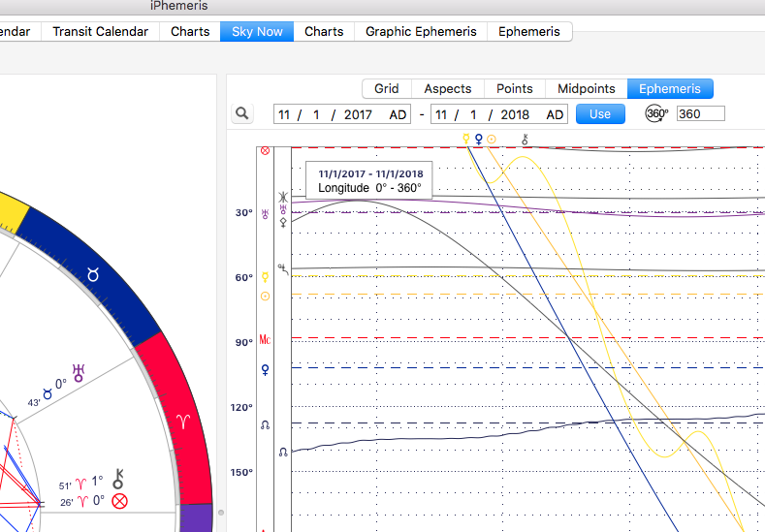Click red Part of Fortune glyph in chart wheel
This screenshot has height=532, width=765.
point(119,501)
